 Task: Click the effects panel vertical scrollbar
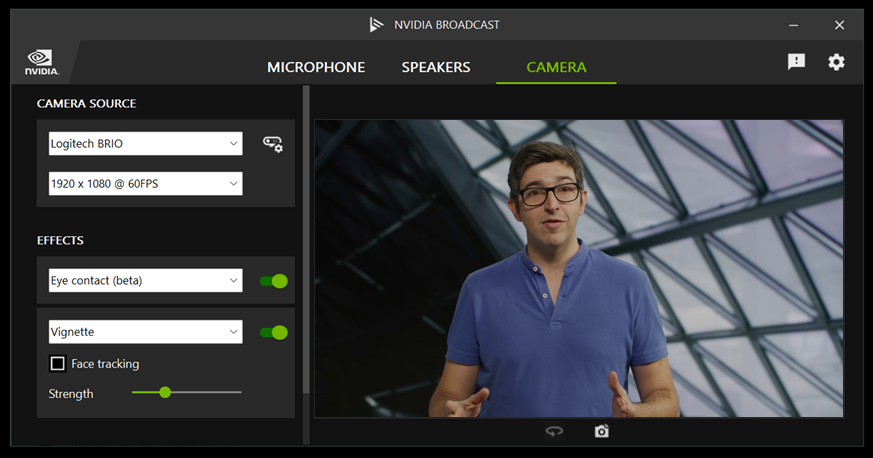[x=306, y=240]
